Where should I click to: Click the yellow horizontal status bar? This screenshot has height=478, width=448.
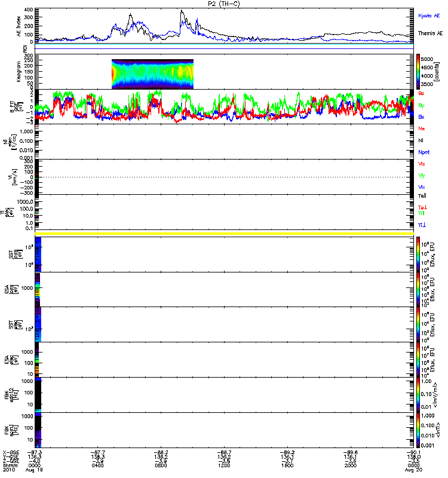coord(224,233)
